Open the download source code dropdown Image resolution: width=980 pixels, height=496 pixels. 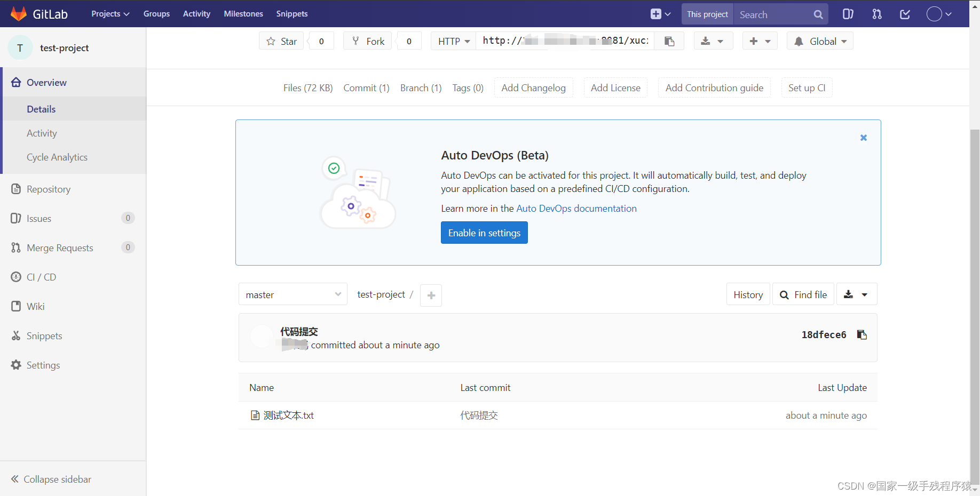(x=856, y=294)
